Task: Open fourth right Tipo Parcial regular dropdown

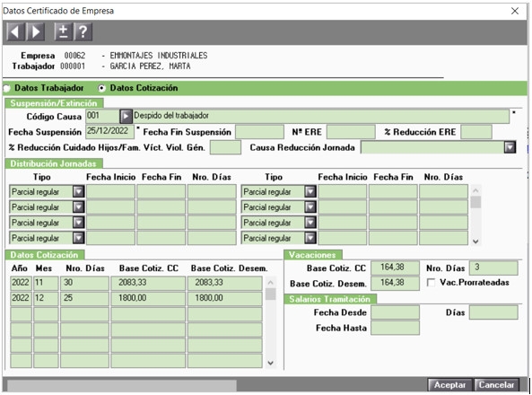Action: (310, 238)
